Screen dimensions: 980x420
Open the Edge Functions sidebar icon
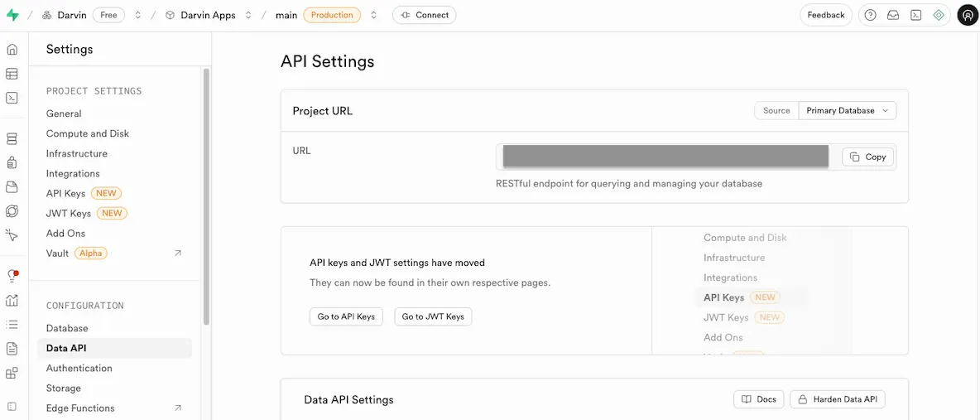tap(12, 211)
